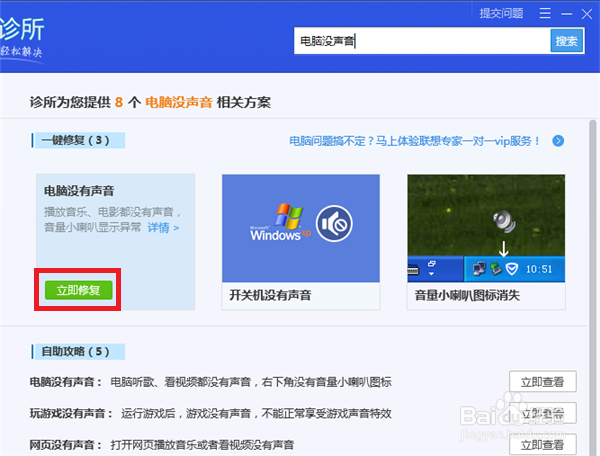Click the 一键修复 (3) section header
Screen dimensions: 600x456
point(78,140)
